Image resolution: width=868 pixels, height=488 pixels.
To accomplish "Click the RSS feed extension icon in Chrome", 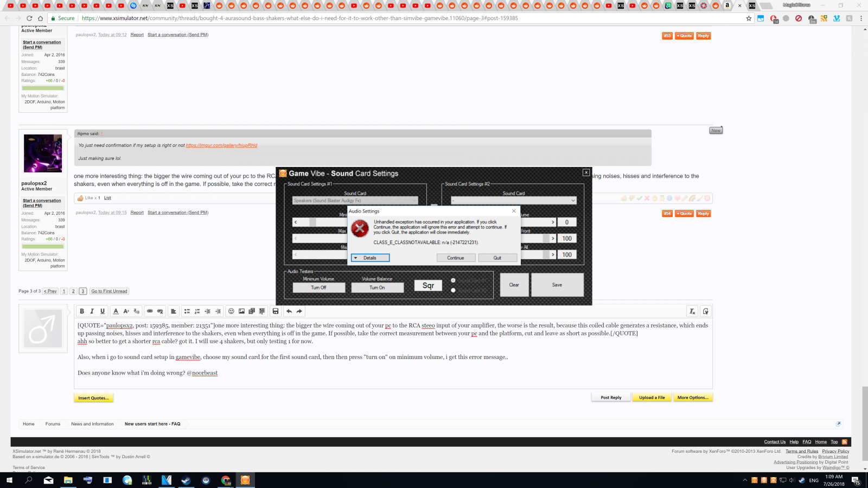I will click(x=824, y=18).
